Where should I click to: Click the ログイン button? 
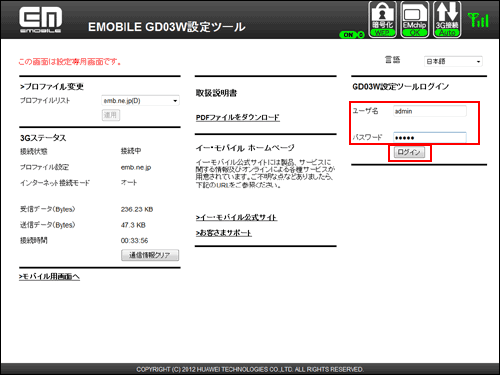409,152
